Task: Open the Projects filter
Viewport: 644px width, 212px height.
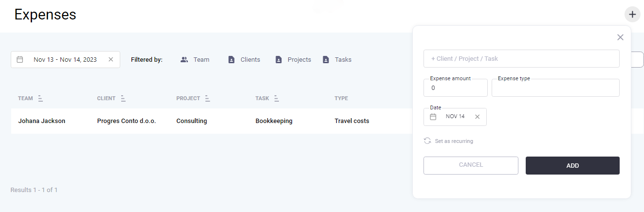Action: click(293, 60)
